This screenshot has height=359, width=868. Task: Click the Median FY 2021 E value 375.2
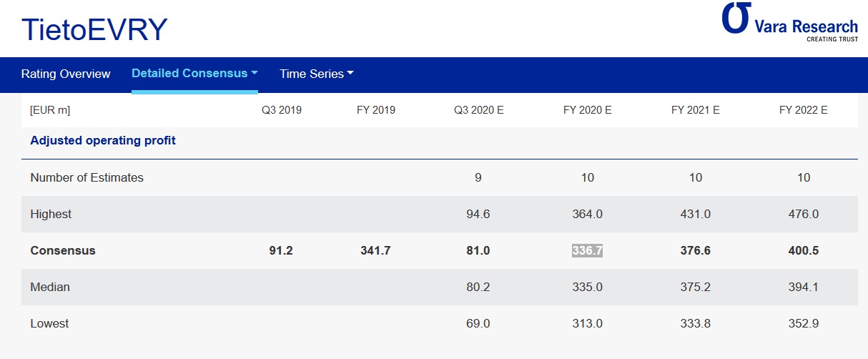point(695,287)
